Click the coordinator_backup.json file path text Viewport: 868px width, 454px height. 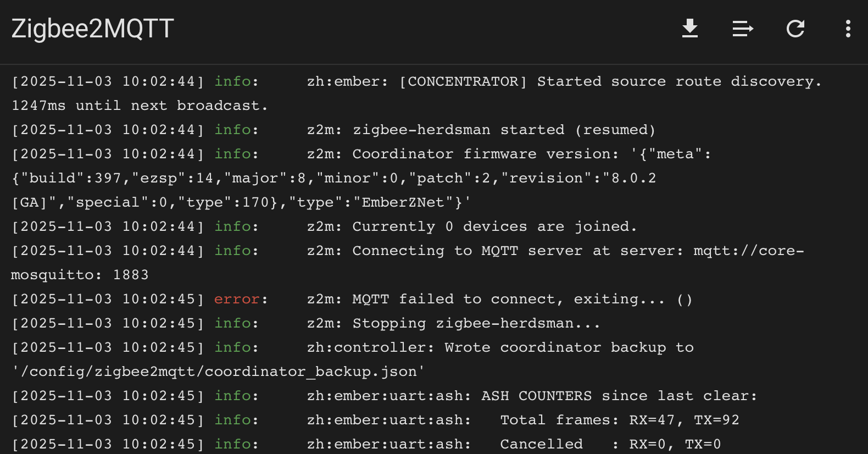click(218, 372)
